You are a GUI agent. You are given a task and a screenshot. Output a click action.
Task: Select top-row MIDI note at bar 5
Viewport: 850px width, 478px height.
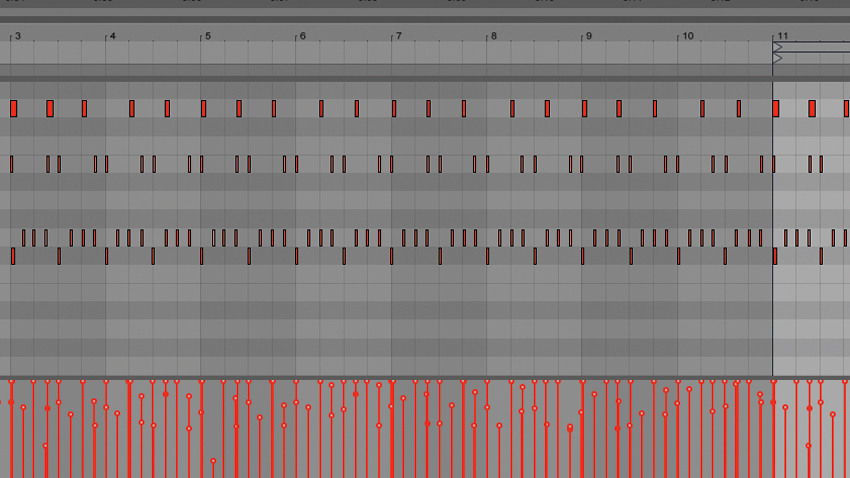(x=203, y=108)
